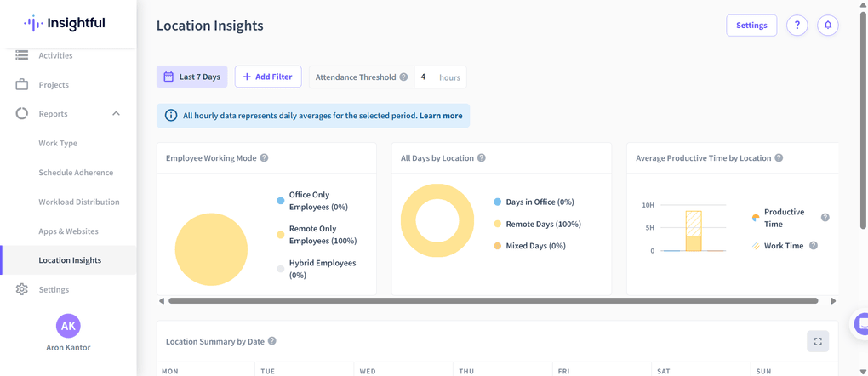868x376 pixels.
Task: Follow the Learn more link
Action: coord(441,116)
